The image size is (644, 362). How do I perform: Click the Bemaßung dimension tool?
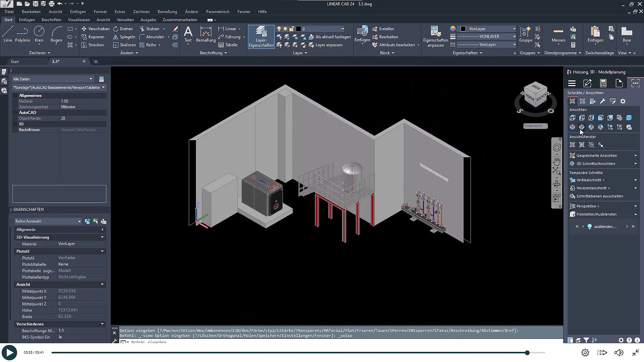click(205, 34)
